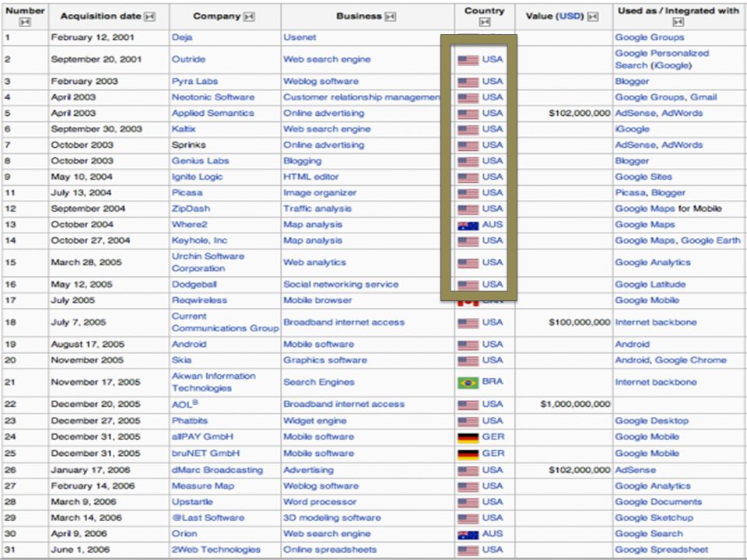Open the Kaltix company link
747x560 pixels.
pyautogui.click(x=184, y=129)
